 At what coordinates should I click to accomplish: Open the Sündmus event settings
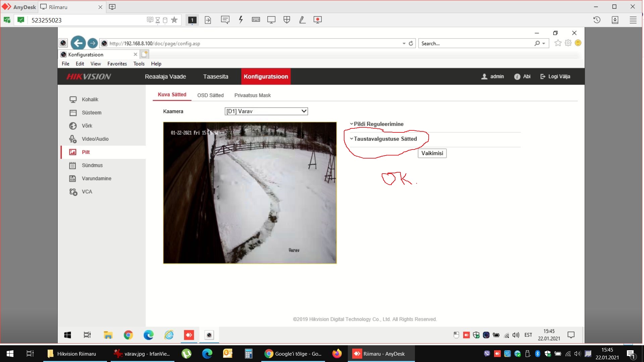pos(92,165)
